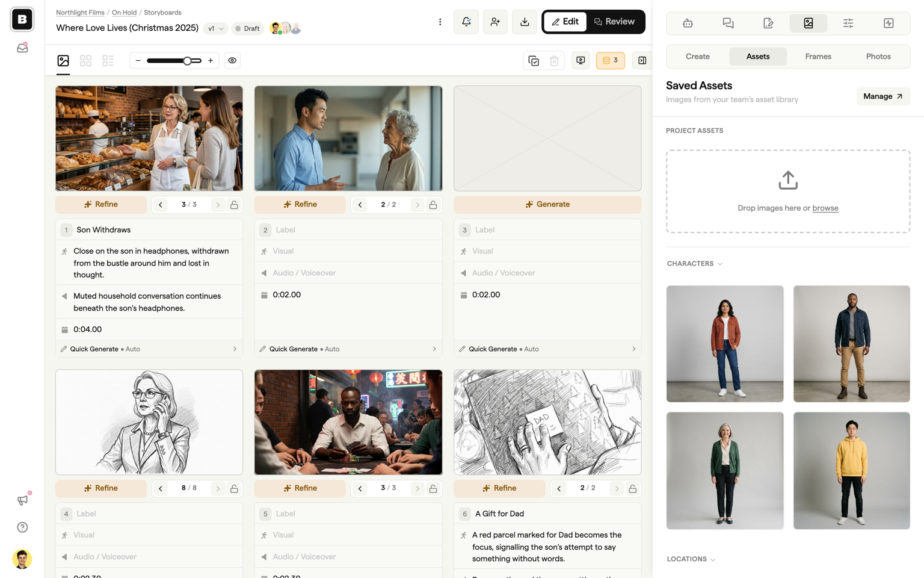Click the yellow 3 stack badge
The height and width of the screenshot is (578, 924).
coord(610,60)
